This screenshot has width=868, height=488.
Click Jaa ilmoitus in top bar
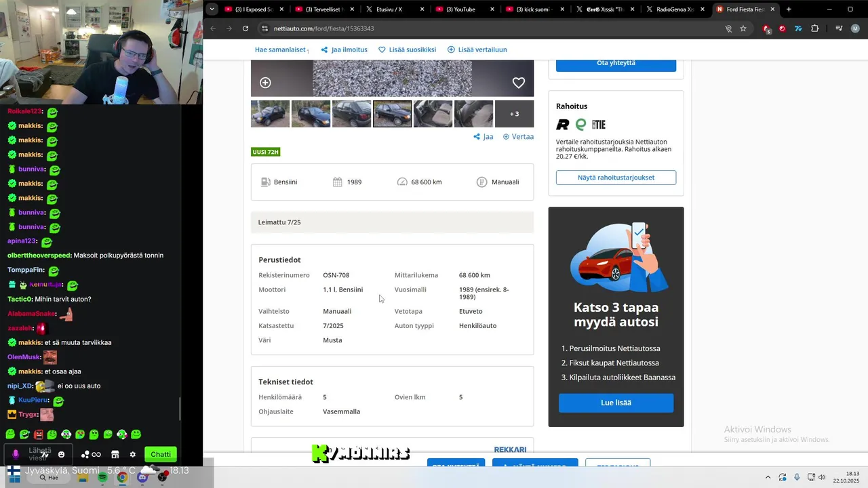[x=344, y=49]
